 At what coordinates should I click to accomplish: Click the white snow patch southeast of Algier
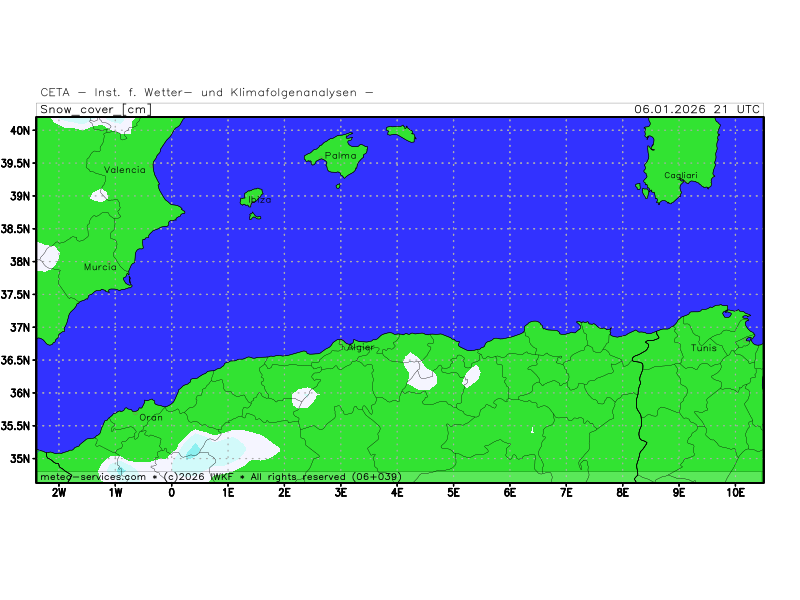coord(418,371)
